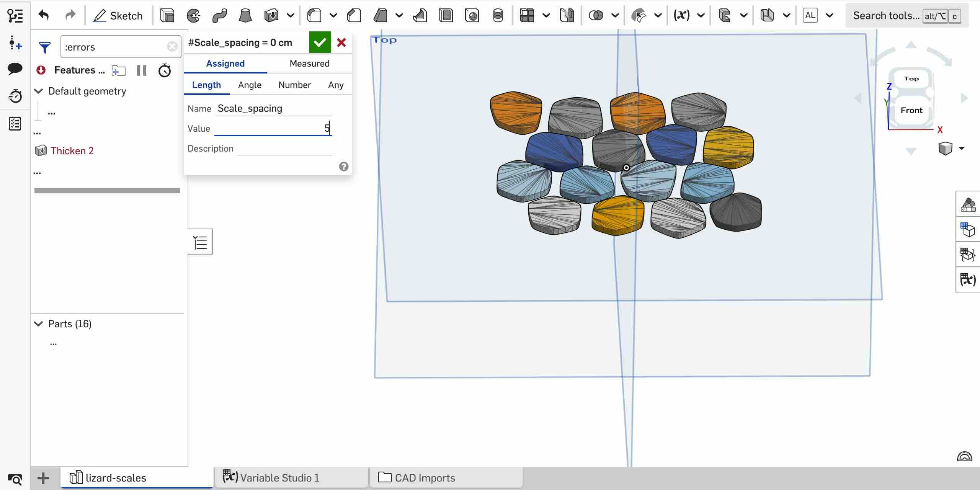This screenshot has height=490, width=980.
Task: Select the Thicken 2 feature
Action: [72, 150]
